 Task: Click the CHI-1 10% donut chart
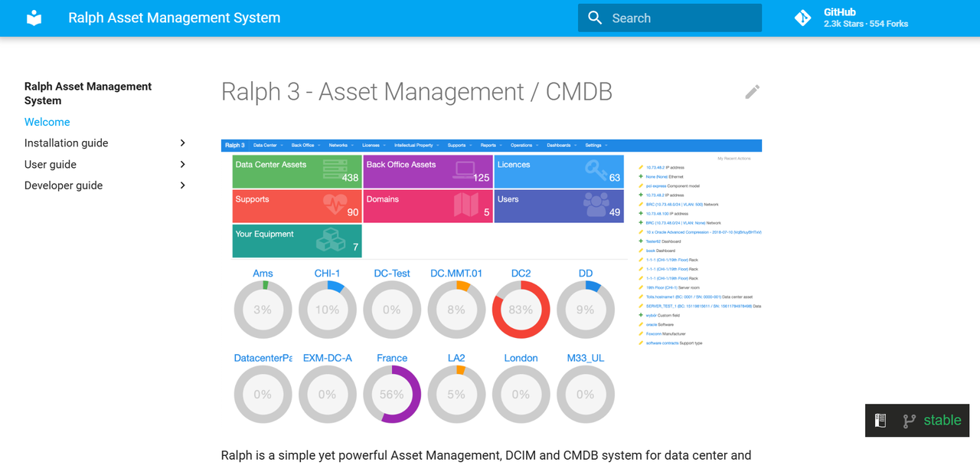click(x=327, y=310)
